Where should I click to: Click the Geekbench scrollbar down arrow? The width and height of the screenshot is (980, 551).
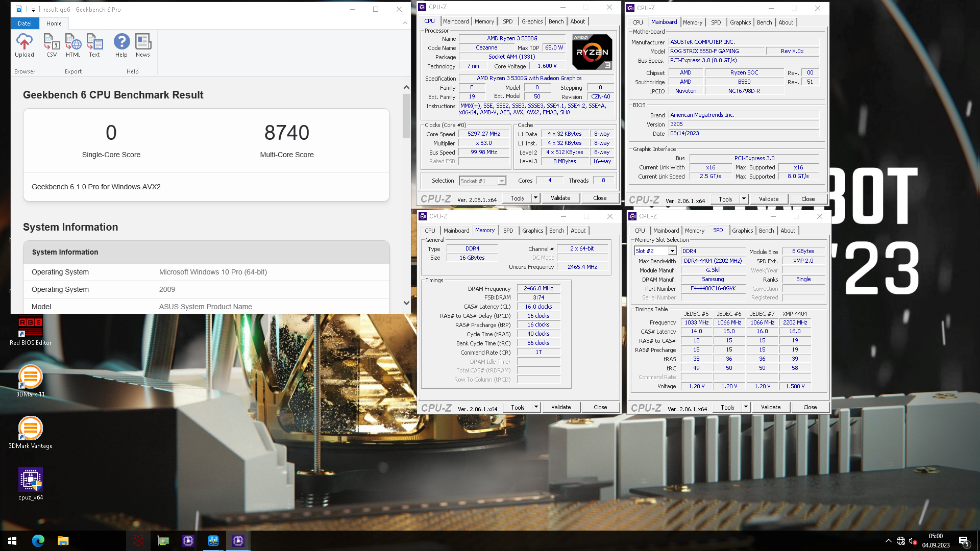(406, 303)
